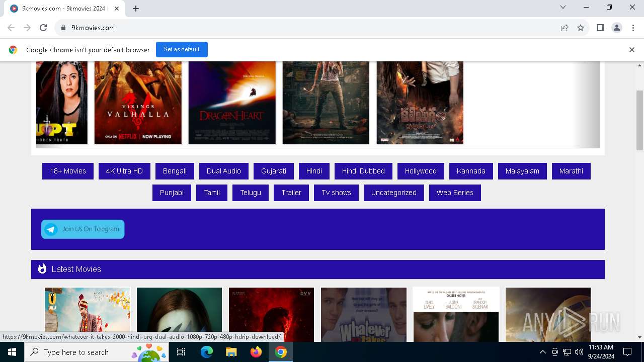Open the Telugu category
This screenshot has height=362, width=644.
[x=251, y=193]
